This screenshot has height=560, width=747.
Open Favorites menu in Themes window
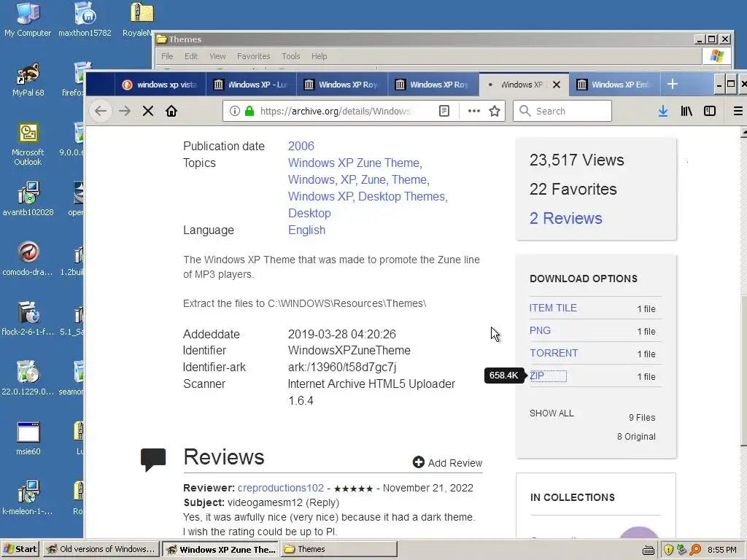253,56
